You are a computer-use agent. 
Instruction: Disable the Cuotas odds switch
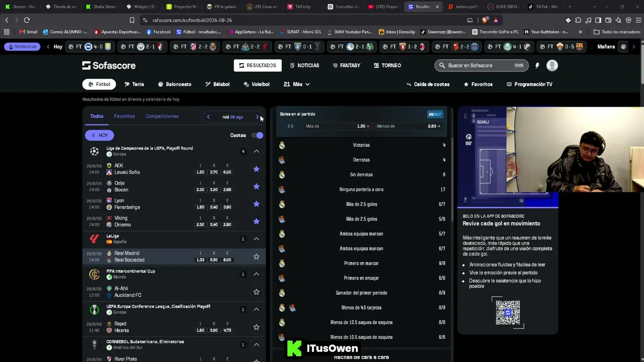click(x=258, y=135)
